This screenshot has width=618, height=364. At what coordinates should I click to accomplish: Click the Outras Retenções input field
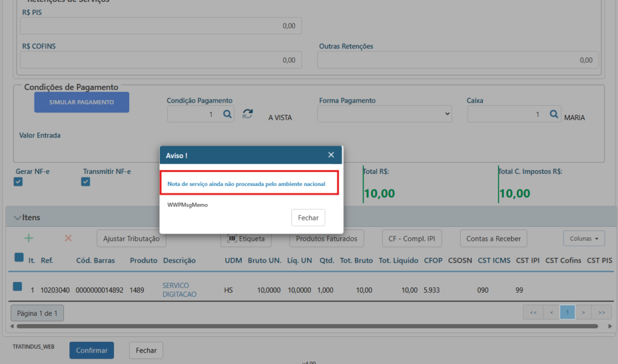coord(458,60)
